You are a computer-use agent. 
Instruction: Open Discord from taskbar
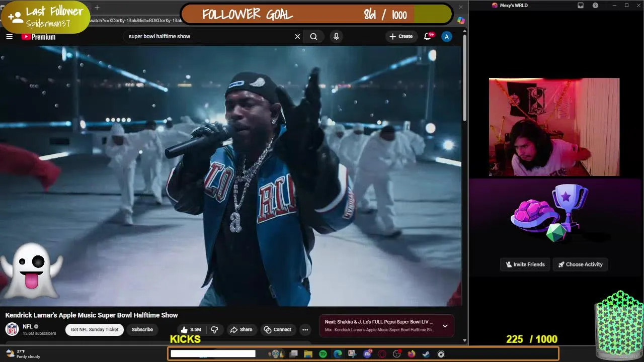367,354
